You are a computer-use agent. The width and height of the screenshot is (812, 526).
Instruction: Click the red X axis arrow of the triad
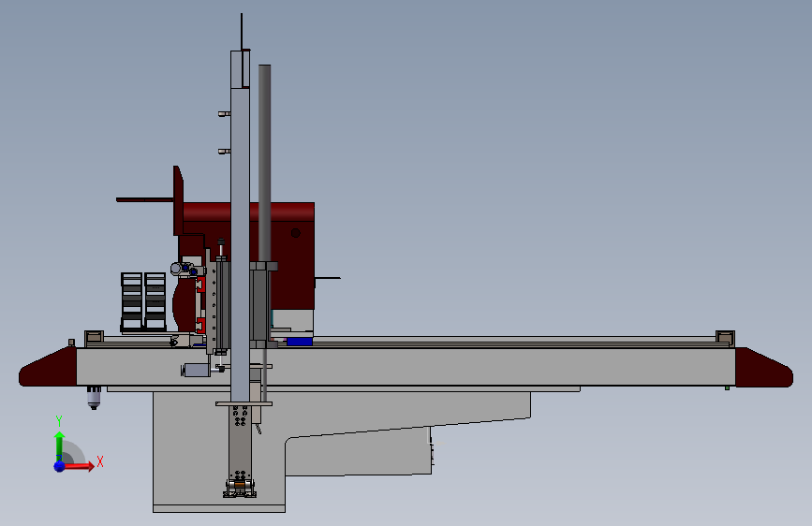pyautogui.click(x=80, y=466)
